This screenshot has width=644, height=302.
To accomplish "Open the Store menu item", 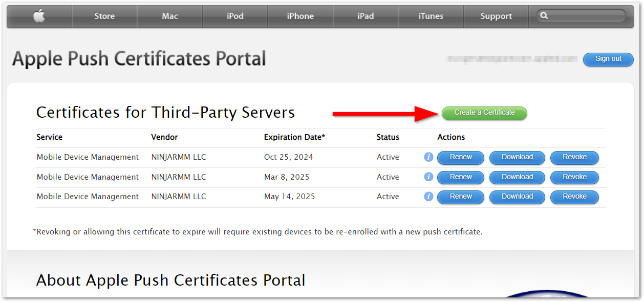I will pyautogui.click(x=104, y=16).
